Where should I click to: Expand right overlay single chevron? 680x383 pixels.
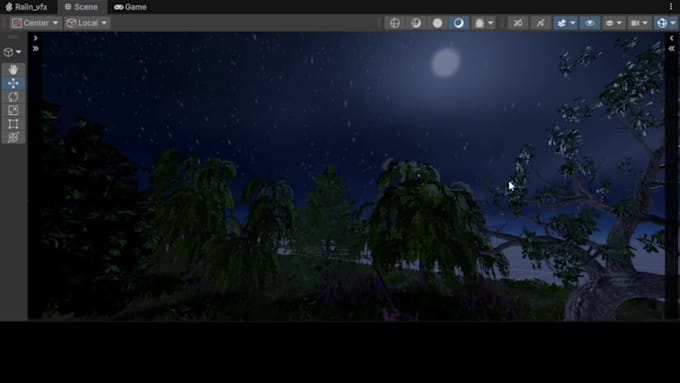[x=671, y=38]
